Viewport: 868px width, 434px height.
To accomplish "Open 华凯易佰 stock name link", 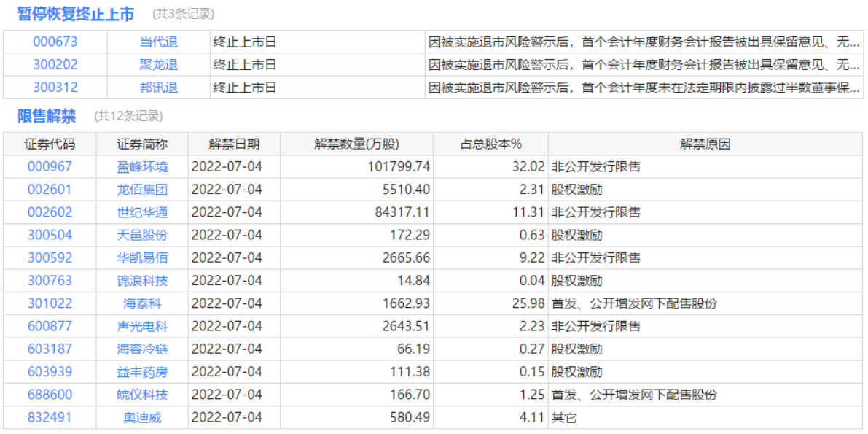I will point(142,257).
